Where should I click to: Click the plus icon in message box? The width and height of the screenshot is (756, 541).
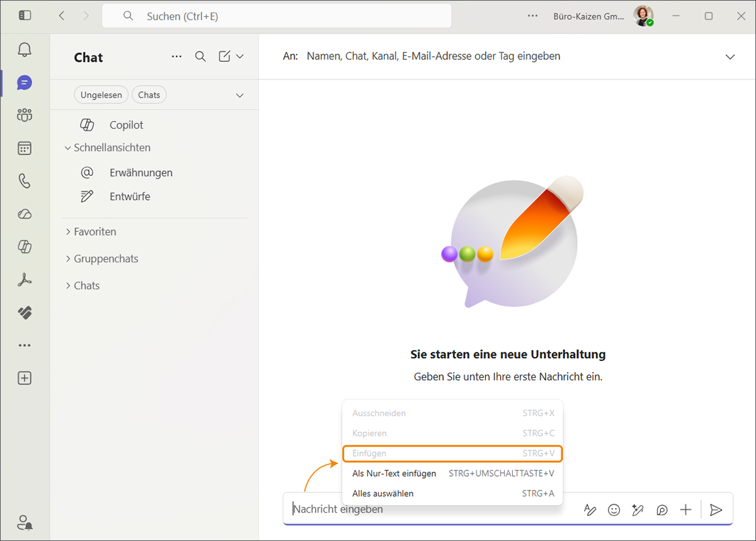tap(685, 510)
